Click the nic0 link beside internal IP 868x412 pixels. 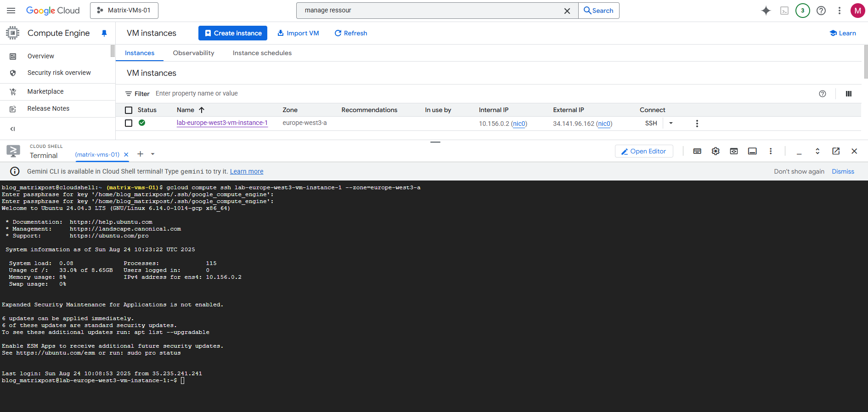pyautogui.click(x=519, y=124)
